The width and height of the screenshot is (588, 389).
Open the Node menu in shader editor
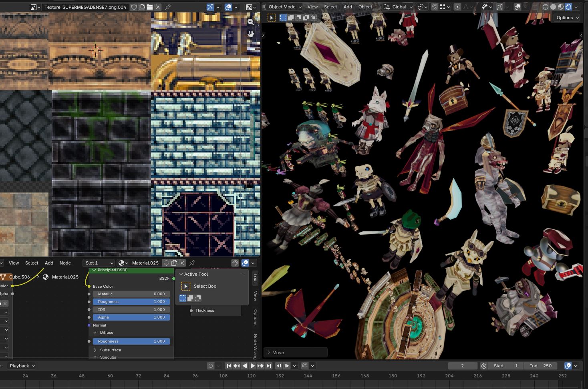click(65, 263)
